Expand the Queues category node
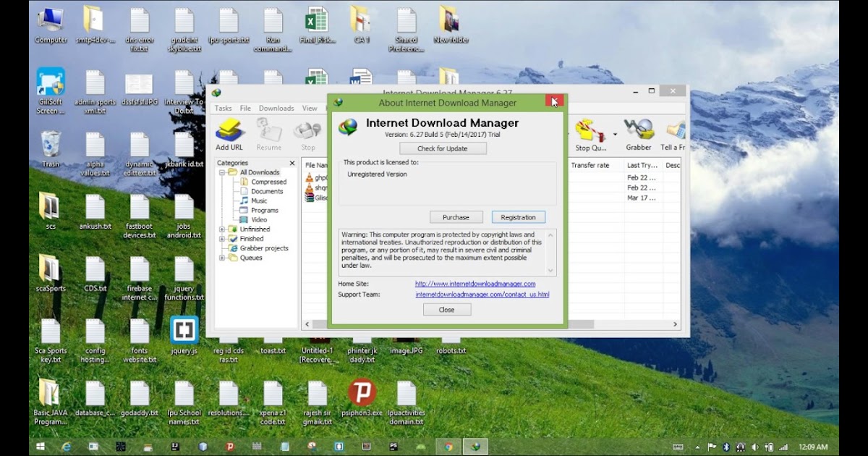The width and height of the screenshot is (868, 456). [222, 257]
